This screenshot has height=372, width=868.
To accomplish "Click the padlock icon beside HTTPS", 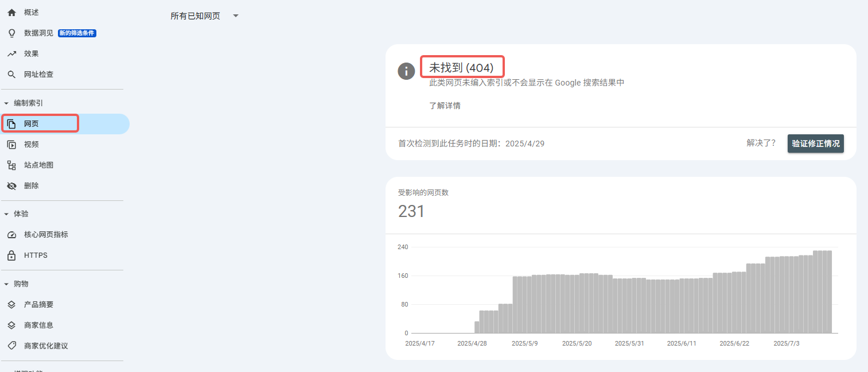I will click(x=11, y=255).
